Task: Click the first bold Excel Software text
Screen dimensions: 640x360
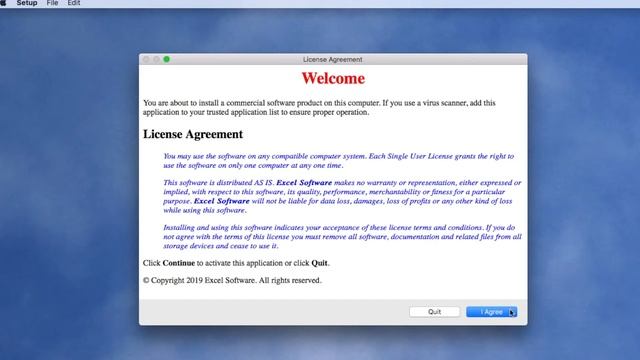Action: pyautogui.click(x=304, y=183)
